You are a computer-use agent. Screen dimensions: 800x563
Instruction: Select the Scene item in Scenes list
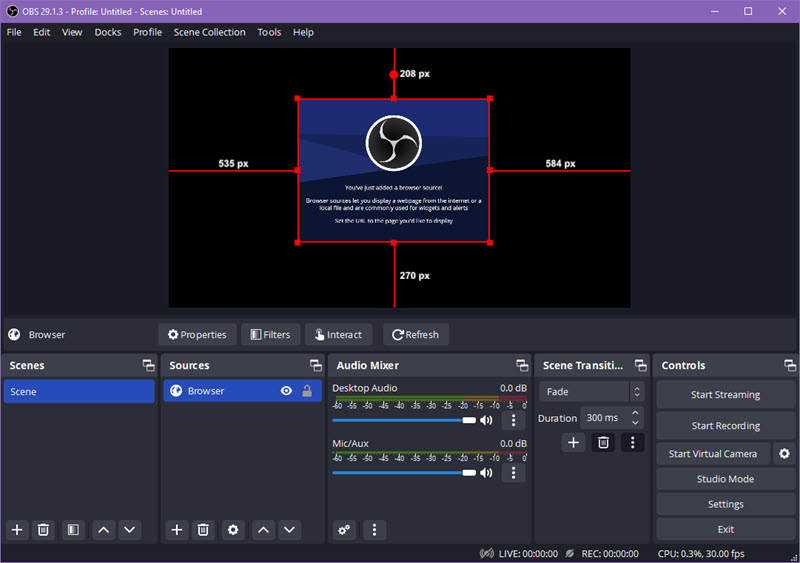click(79, 391)
